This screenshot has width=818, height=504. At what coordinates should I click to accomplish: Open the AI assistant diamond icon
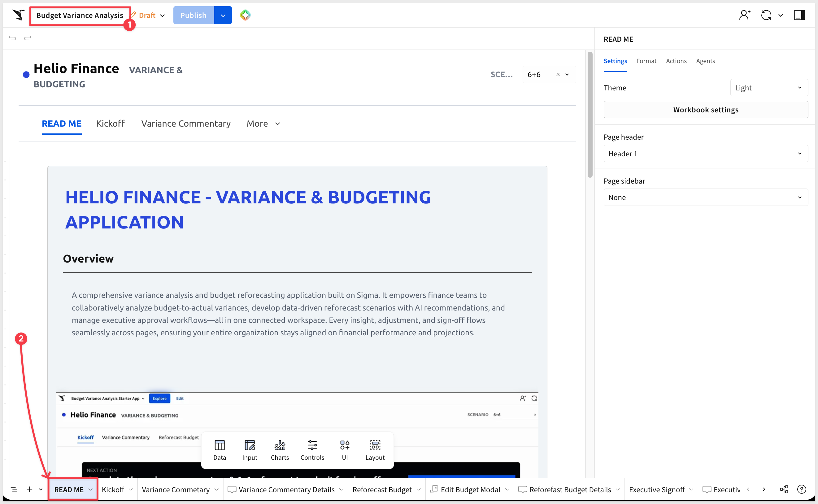[245, 15]
